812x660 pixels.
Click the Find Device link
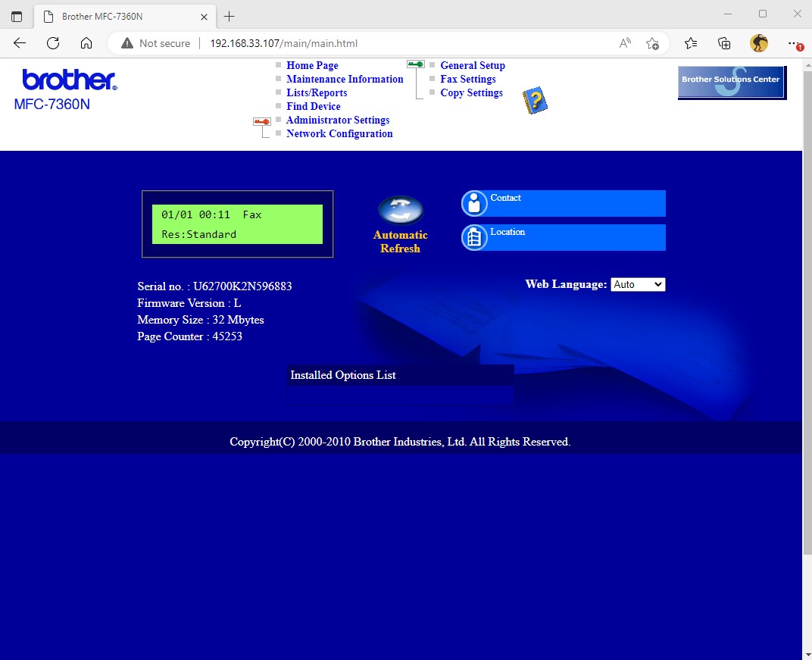tap(314, 106)
